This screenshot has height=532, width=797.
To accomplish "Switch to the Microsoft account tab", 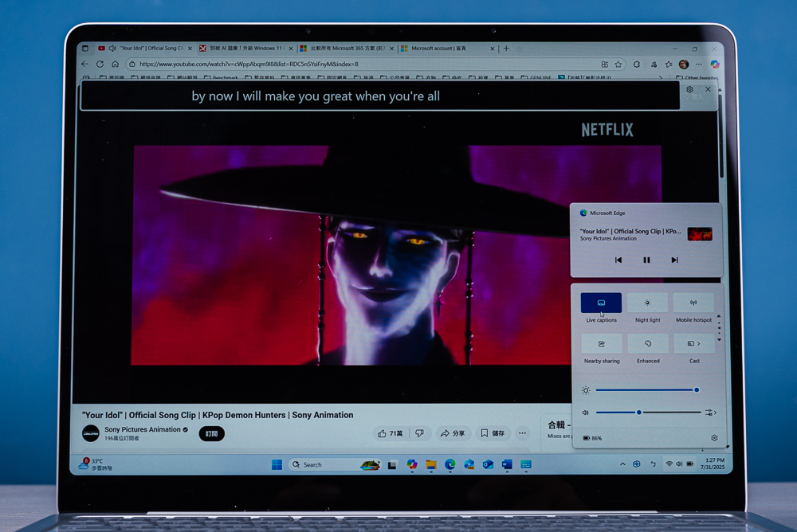I will pos(447,49).
